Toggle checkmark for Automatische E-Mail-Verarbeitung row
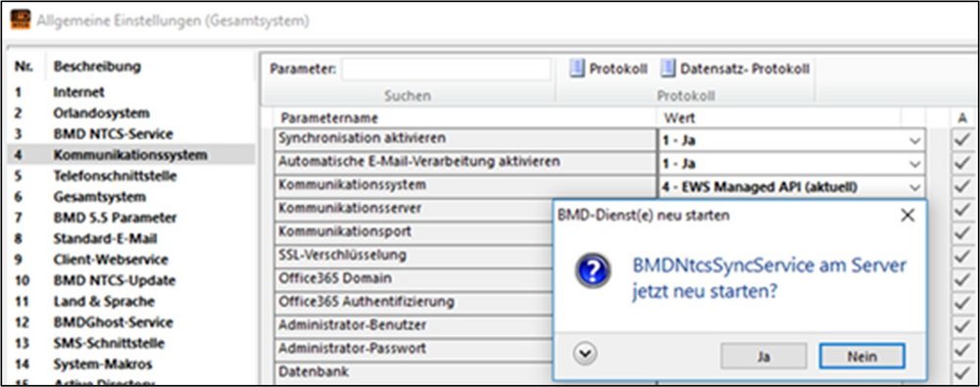This screenshot has width=980, height=387. [961, 164]
